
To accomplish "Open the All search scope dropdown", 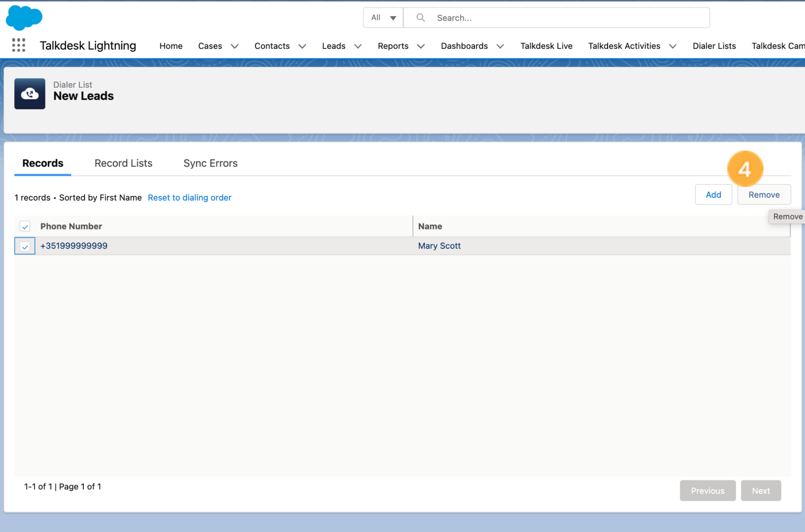I will click(x=382, y=17).
